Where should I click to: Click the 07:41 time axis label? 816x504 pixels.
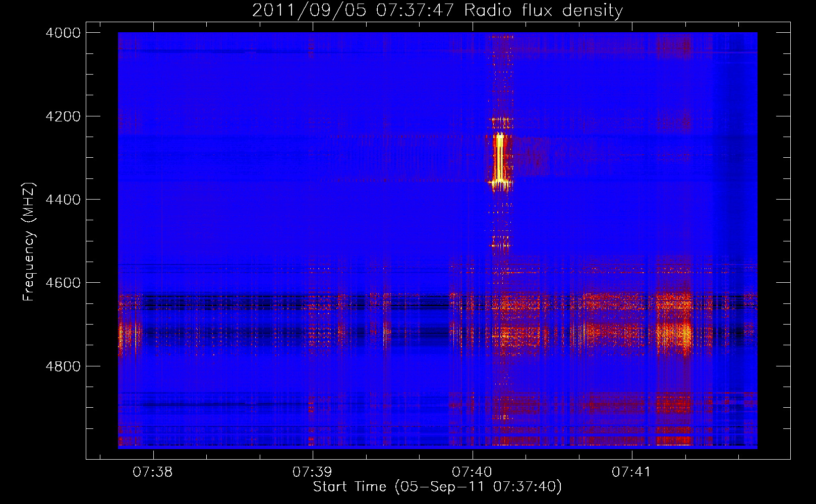[632, 472]
